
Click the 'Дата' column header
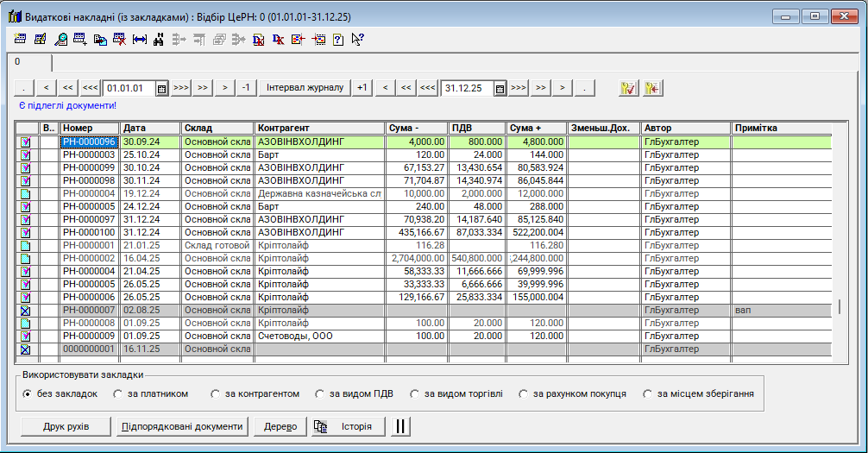149,129
